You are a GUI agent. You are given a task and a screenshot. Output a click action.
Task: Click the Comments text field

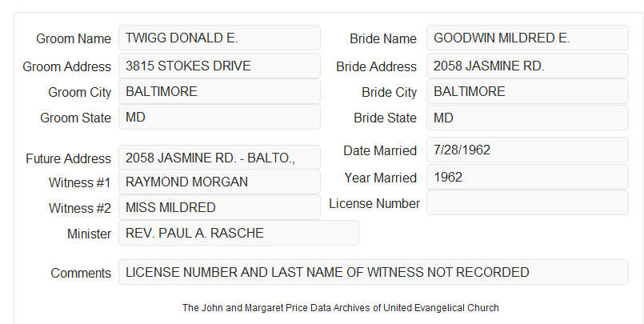tap(374, 272)
